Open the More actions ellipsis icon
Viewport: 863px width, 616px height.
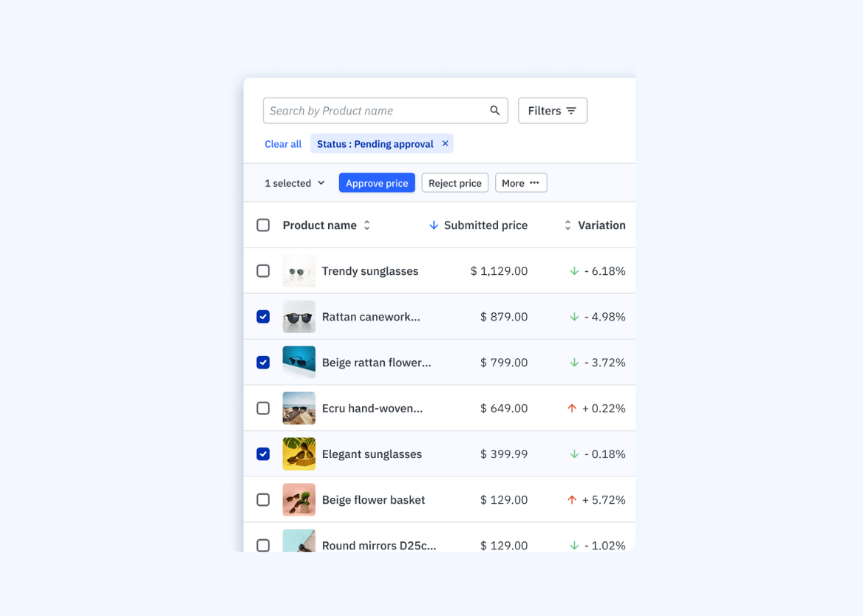(x=536, y=182)
